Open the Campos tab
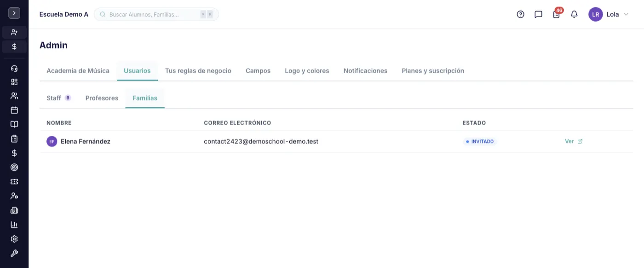644x268 pixels. point(258,71)
